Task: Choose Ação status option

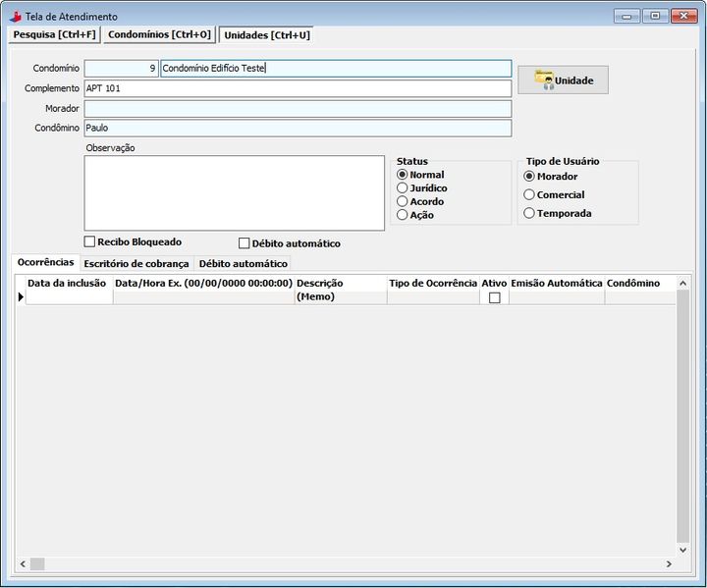Action: point(403,215)
